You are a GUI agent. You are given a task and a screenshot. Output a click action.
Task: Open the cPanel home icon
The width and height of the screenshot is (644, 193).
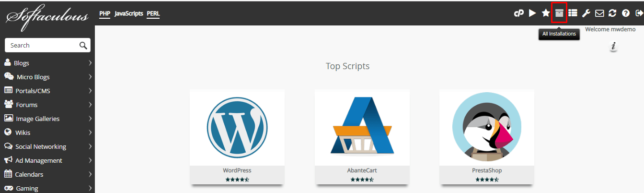518,13
